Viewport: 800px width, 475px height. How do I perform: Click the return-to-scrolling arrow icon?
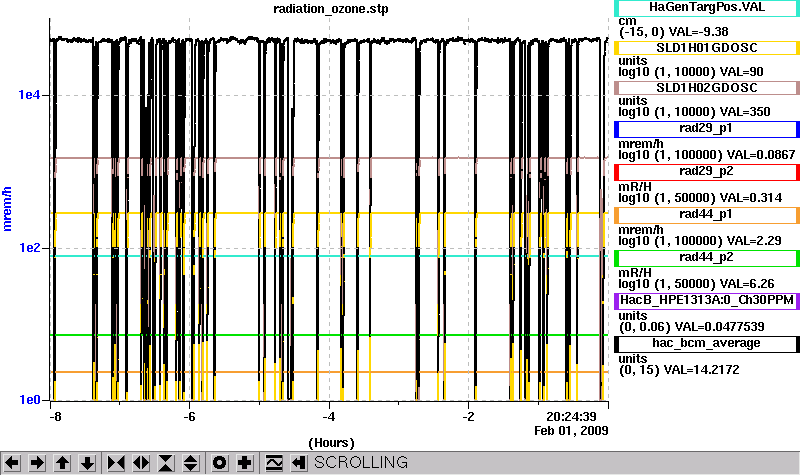point(299,463)
